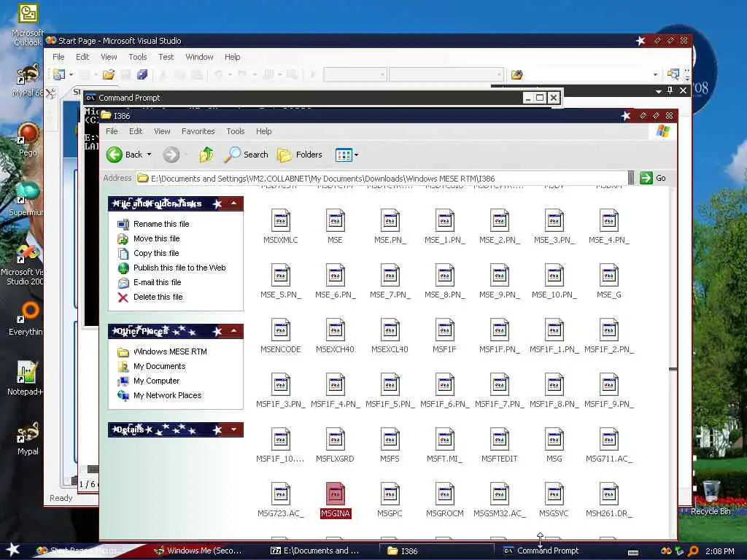Select the MSE_4.PN_ file
This screenshot has width=747, height=560.
click(x=609, y=227)
